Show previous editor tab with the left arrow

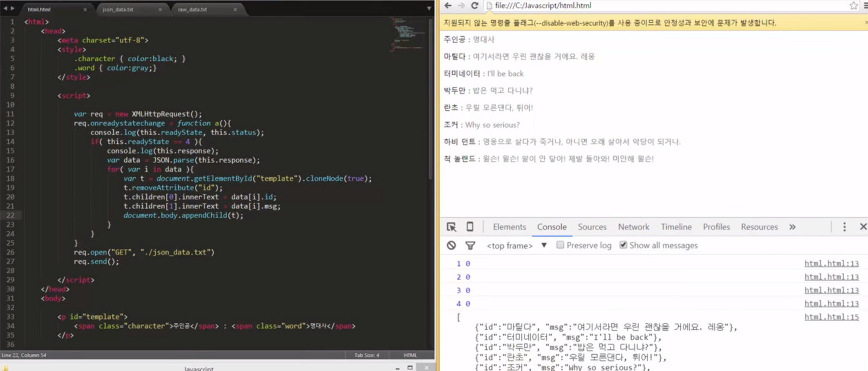click(x=6, y=9)
